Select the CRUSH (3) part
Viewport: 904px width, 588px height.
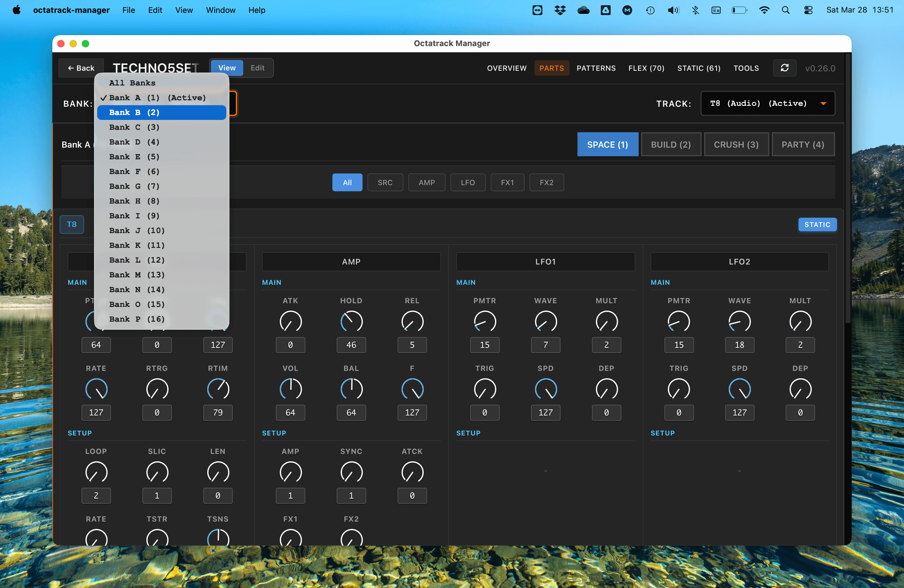(x=736, y=144)
